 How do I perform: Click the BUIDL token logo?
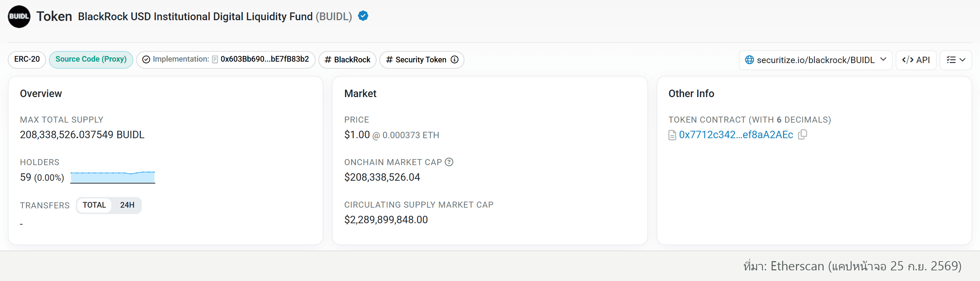coord(19,16)
